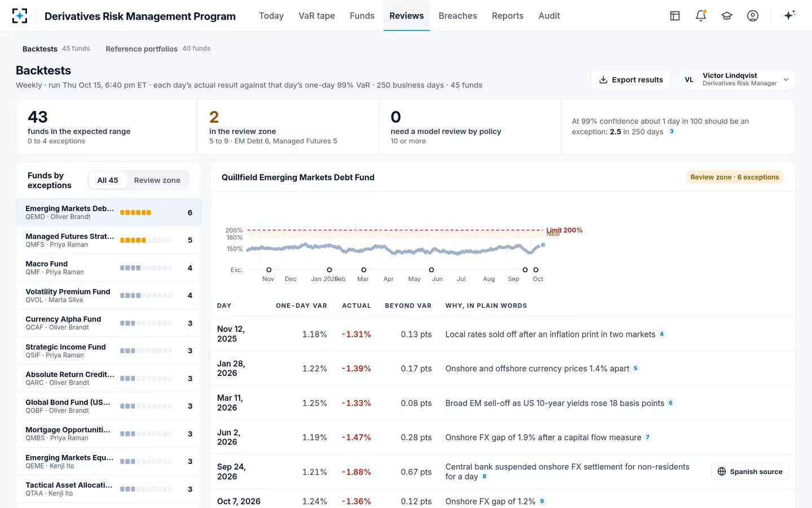This screenshot has height=508, width=812.
Task: Click the app logo icon
Action: [20, 16]
